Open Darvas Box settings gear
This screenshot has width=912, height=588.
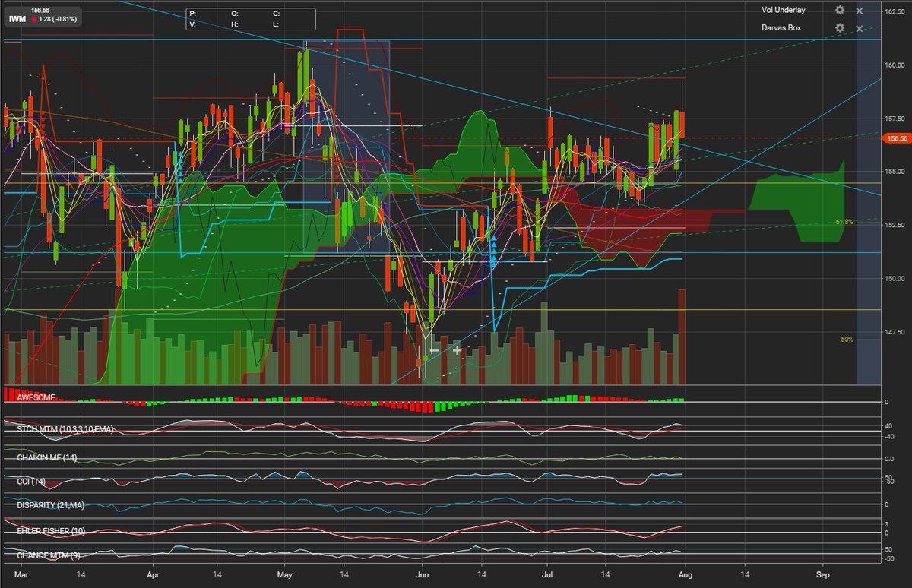tap(840, 28)
